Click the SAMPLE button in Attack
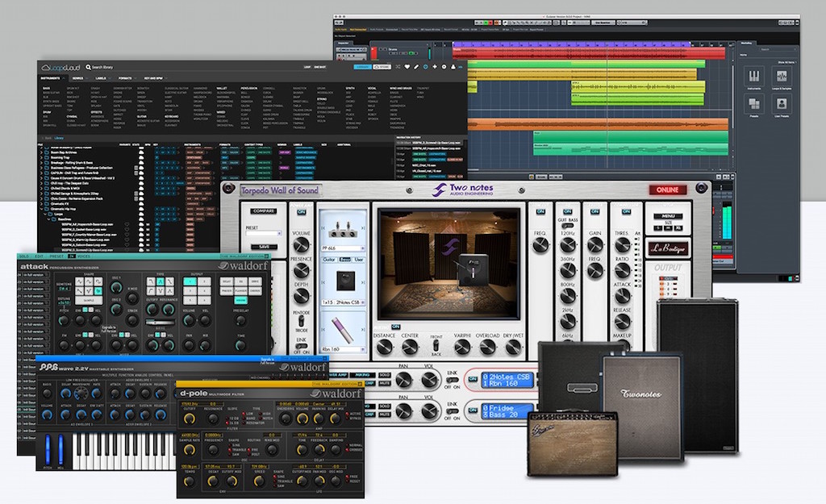This screenshot has height=504, width=826. [89, 300]
